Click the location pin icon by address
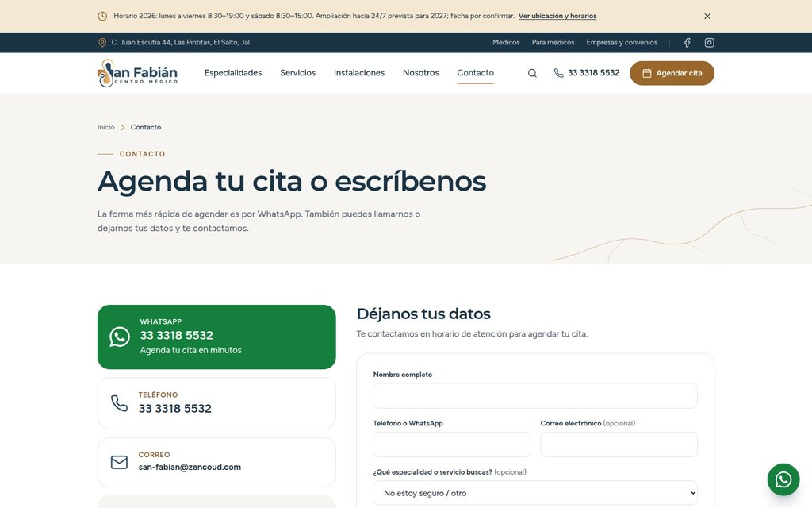Viewport: 812px width, 508px height. [102, 43]
